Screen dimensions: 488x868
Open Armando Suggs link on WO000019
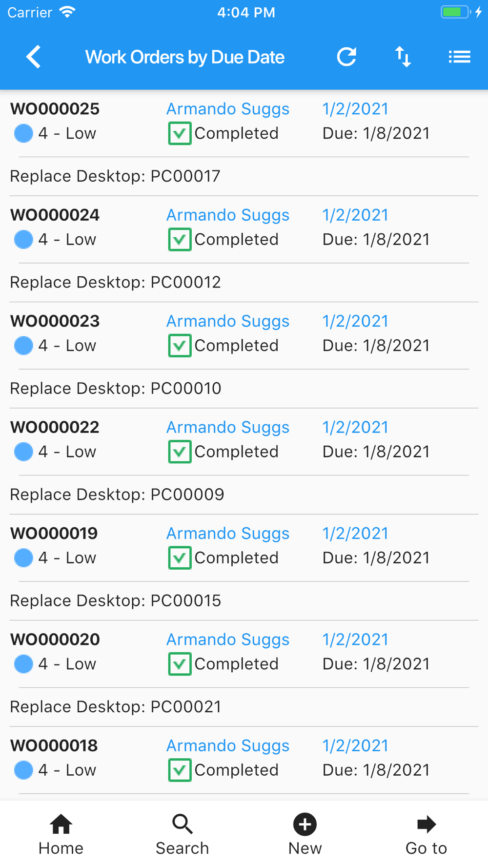(x=228, y=534)
